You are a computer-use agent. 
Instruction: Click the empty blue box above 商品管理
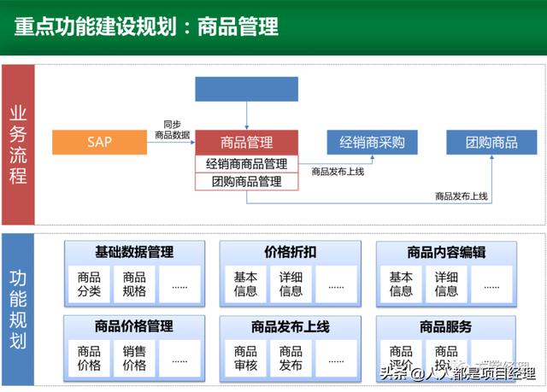pos(246,89)
